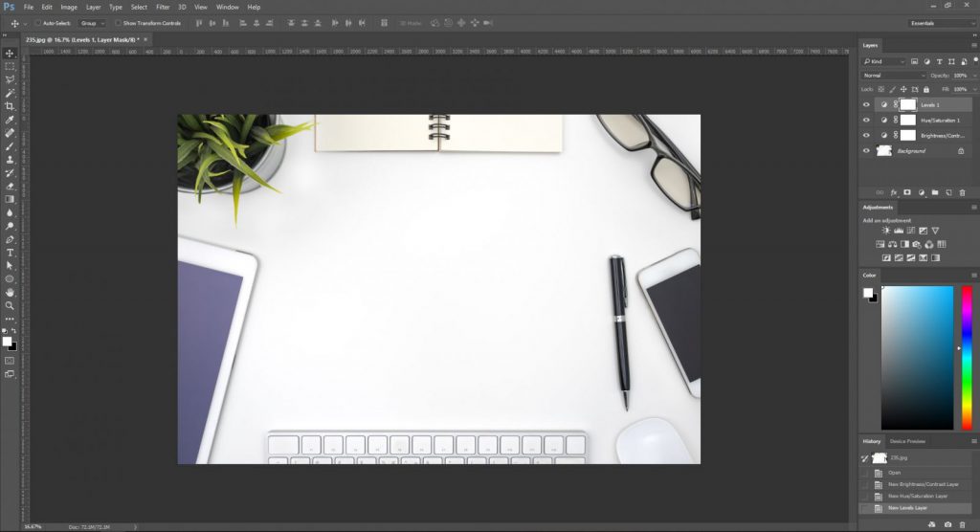
Task: Toggle visibility of the Background layer
Action: point(866,151)
